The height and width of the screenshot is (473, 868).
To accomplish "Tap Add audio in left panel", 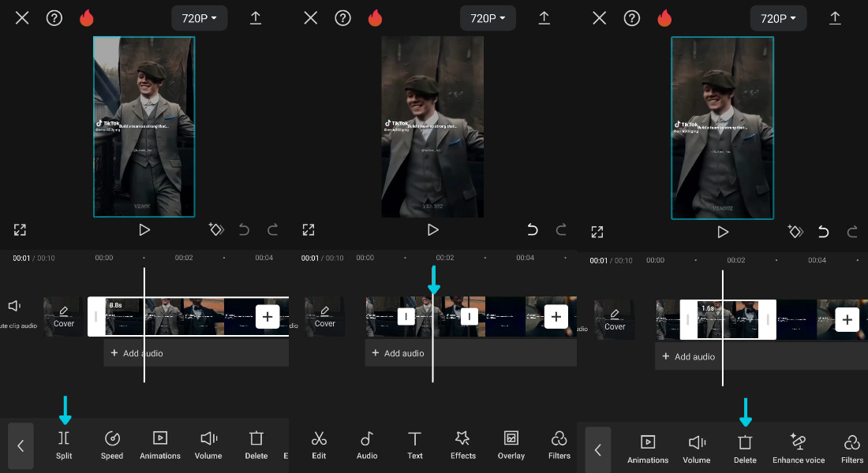I will click(196, 353).
